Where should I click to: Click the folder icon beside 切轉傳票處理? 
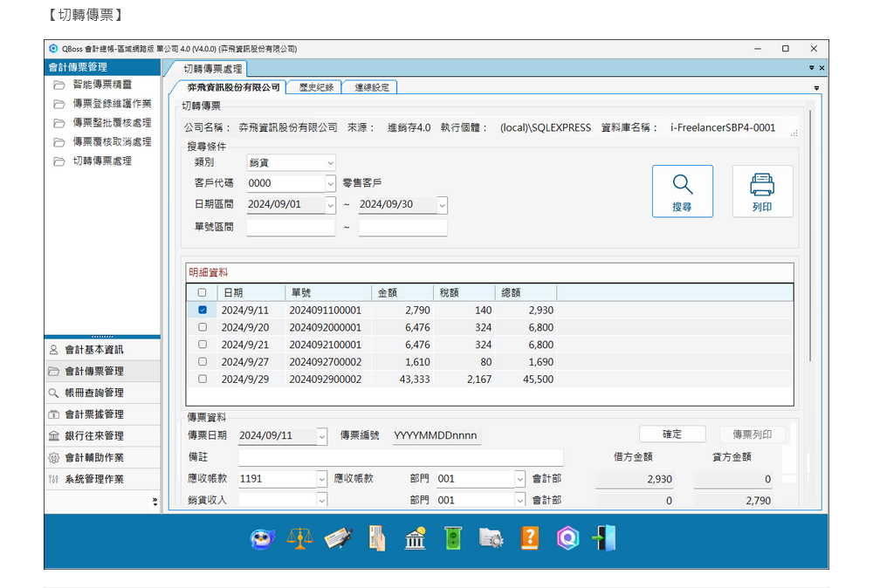point(59,161)
